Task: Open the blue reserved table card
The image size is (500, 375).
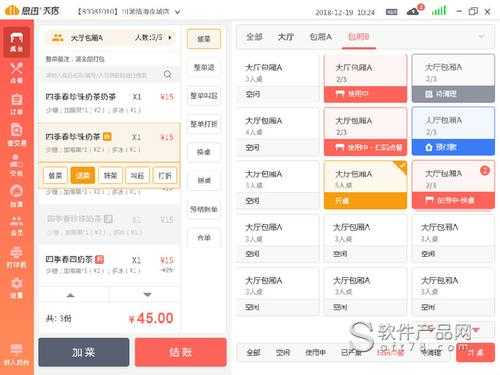Action: 453,131
